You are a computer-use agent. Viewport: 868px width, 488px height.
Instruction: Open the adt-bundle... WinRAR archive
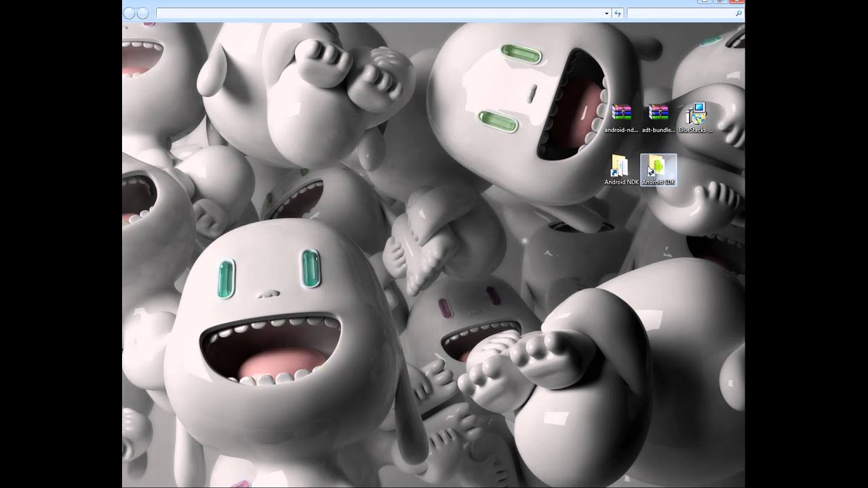658,118
